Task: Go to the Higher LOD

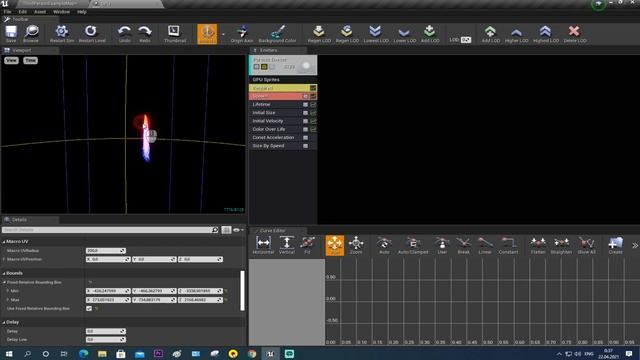Action: (516, 33)
